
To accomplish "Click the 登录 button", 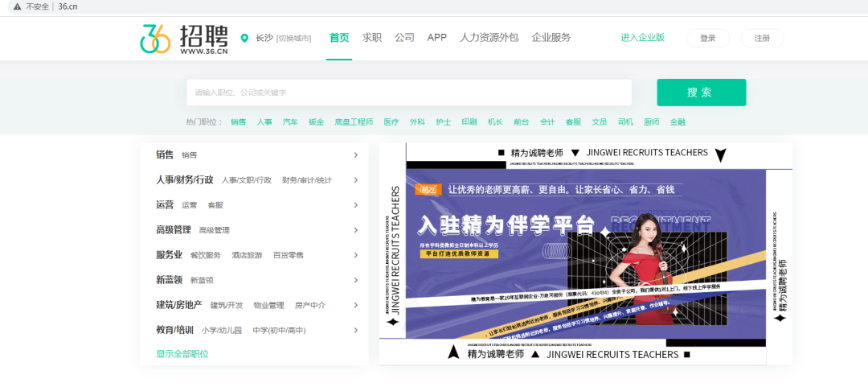I will click(708, 39).
